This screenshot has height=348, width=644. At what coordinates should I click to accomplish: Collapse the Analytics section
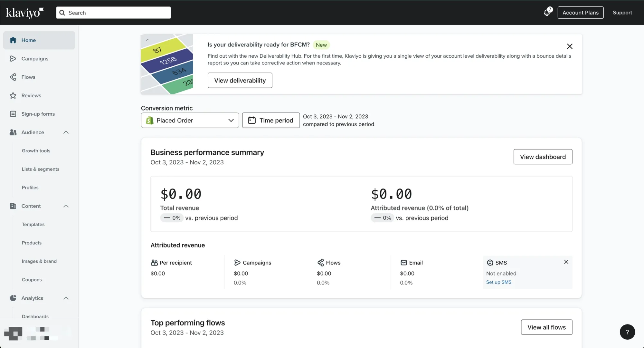click(66, 298)
